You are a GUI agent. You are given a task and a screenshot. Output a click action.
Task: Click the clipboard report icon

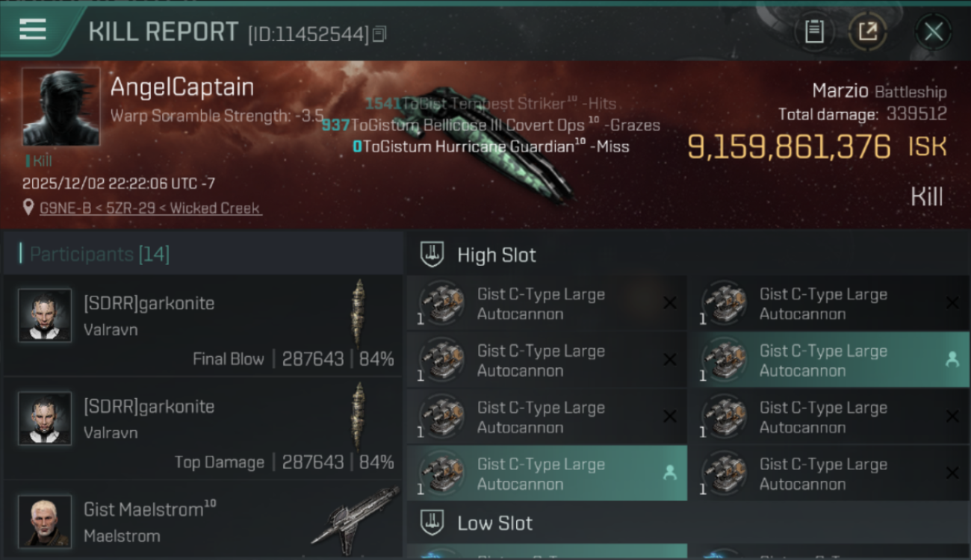click(814, 31)
